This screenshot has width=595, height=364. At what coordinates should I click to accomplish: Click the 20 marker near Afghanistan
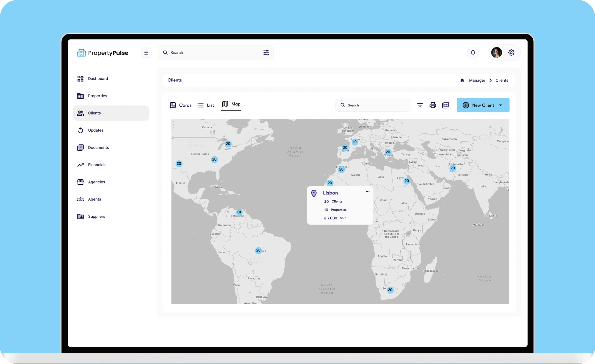click(453, 168)
